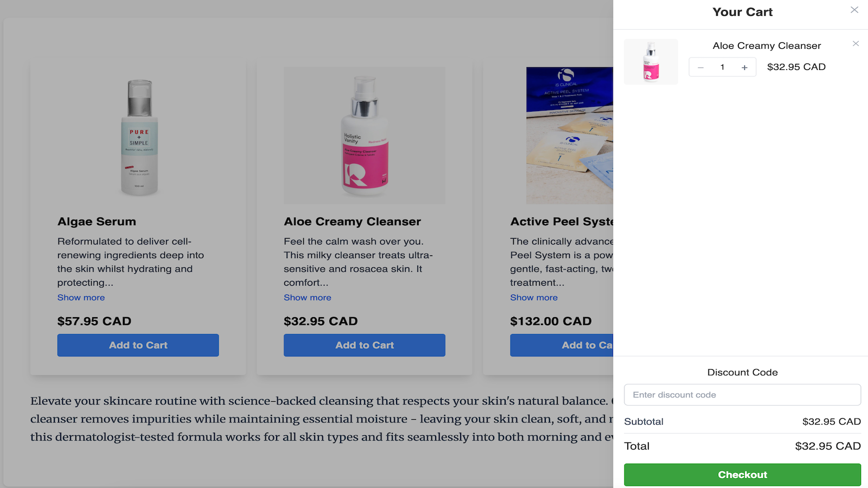
Task: Expand Active Peel System Show more link
Action: point(534,298)
